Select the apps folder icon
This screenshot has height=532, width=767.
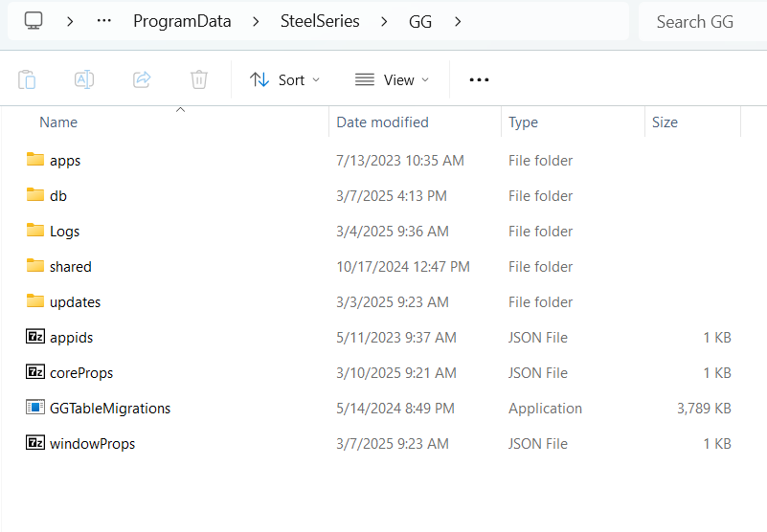pyautogui.click(x=35, y=160)
